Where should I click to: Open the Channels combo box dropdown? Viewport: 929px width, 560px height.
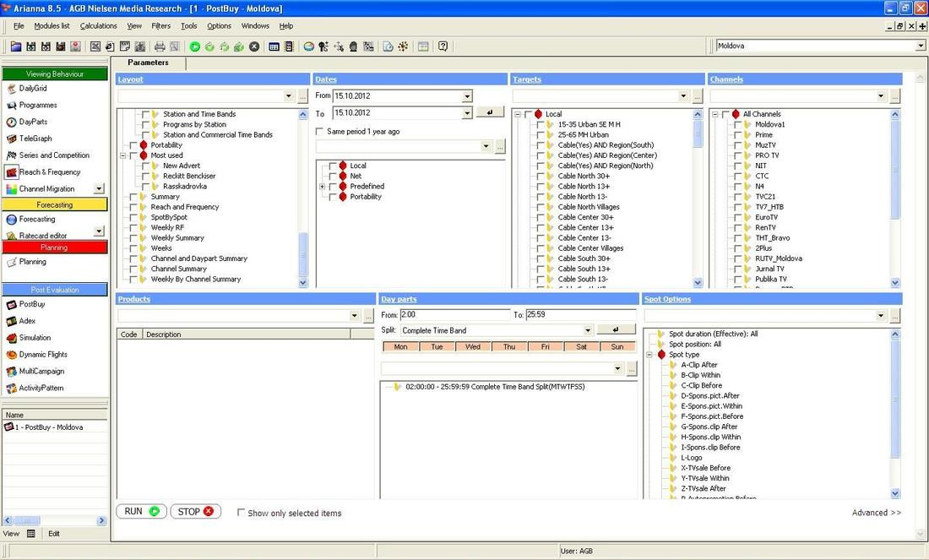coord(881,96)
